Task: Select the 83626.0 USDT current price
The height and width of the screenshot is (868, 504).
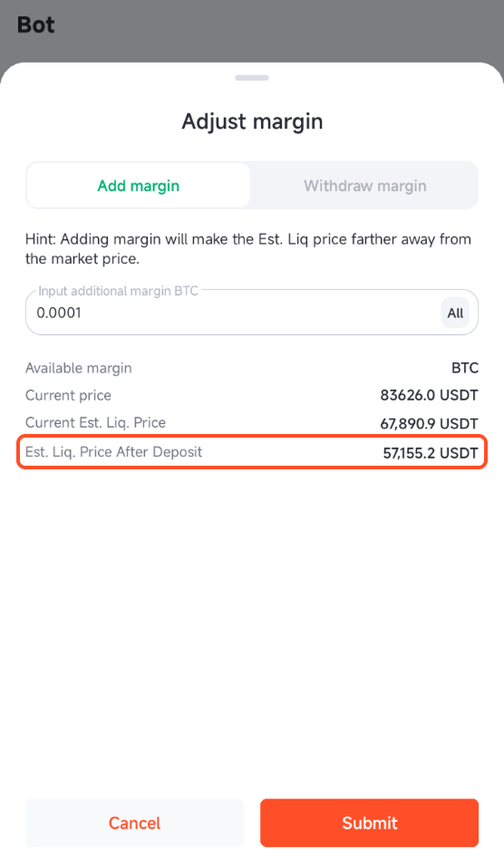Action: [430, 395]
